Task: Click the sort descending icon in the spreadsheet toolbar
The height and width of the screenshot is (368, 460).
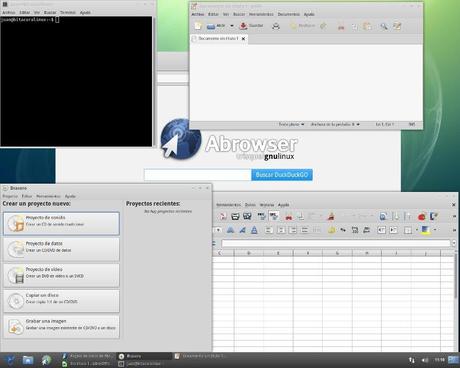Action: (x=407, y=217)
